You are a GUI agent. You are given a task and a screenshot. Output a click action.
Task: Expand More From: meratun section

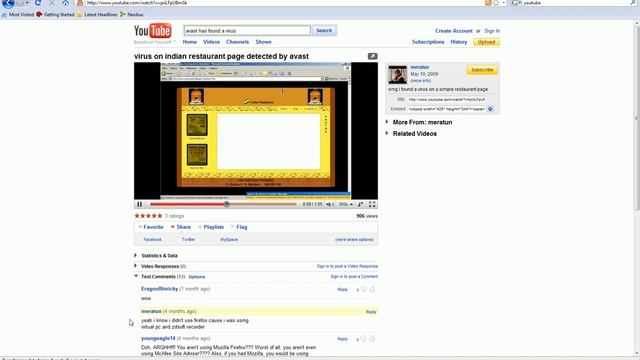pos(419,122)
